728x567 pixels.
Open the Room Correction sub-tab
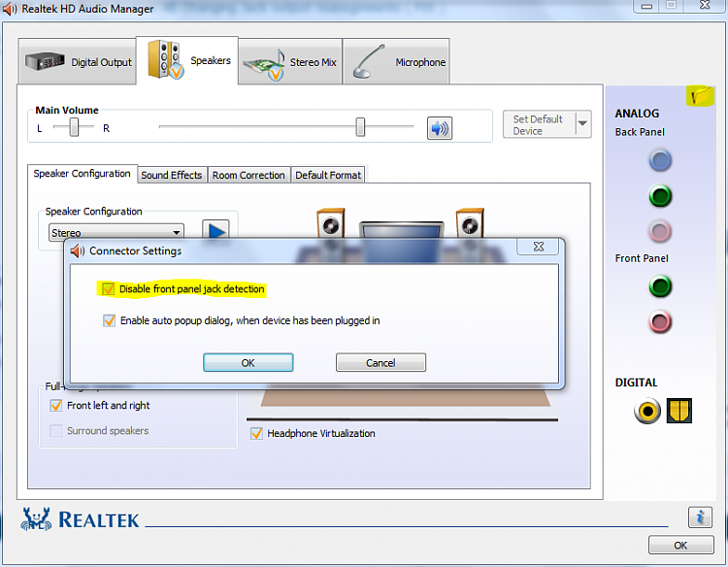click(248, 175)
